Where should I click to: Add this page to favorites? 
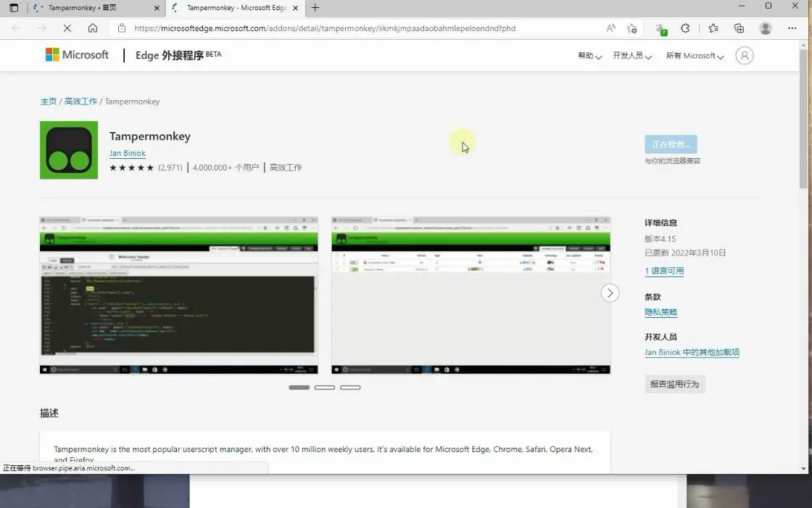631,28
